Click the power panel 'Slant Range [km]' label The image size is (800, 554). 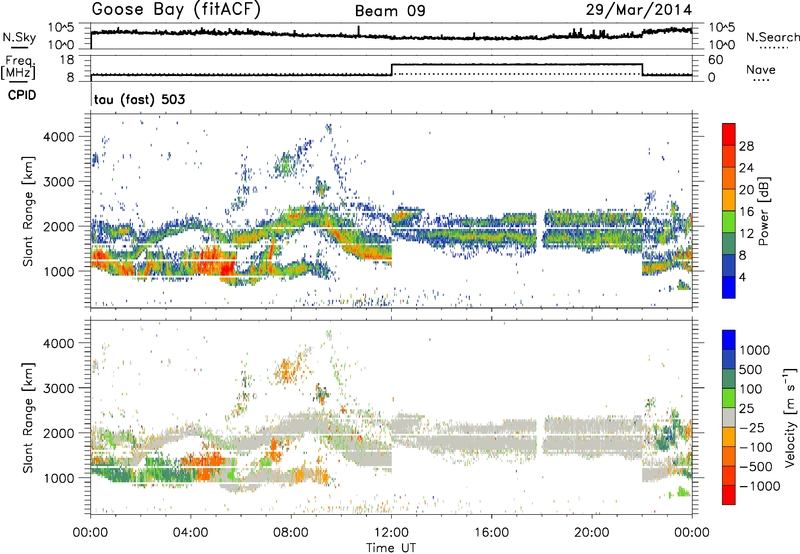tap(28, 211)
